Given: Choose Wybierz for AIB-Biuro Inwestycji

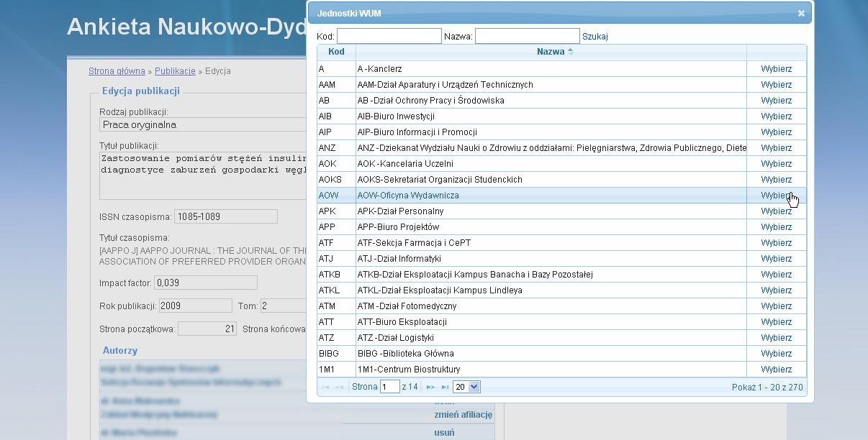Looking at the screenshot, I should click(777, 116).
